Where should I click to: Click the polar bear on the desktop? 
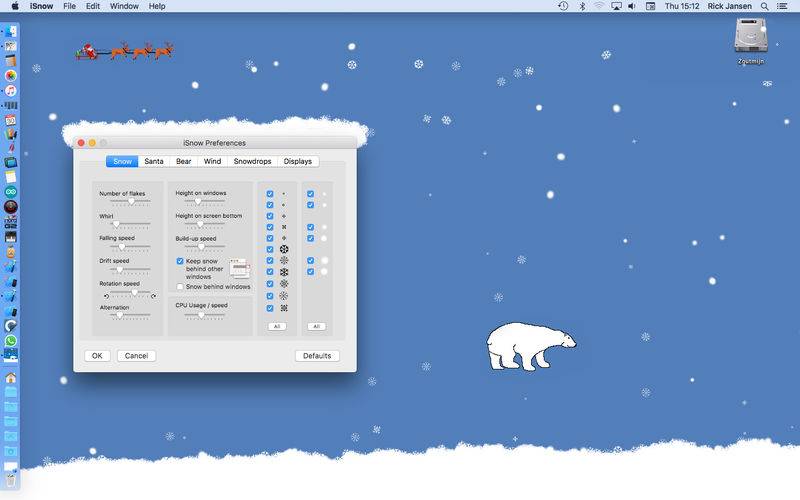tap(531, 346)
